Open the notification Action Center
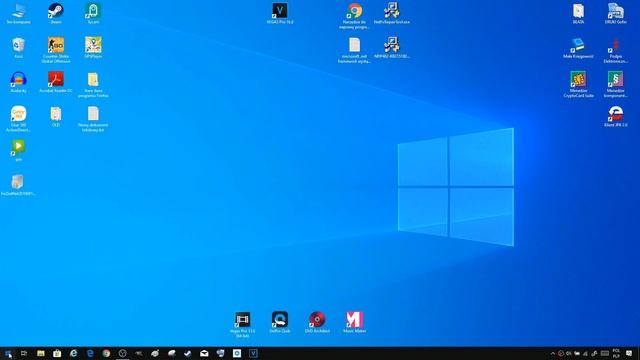 tap(629, 353)
